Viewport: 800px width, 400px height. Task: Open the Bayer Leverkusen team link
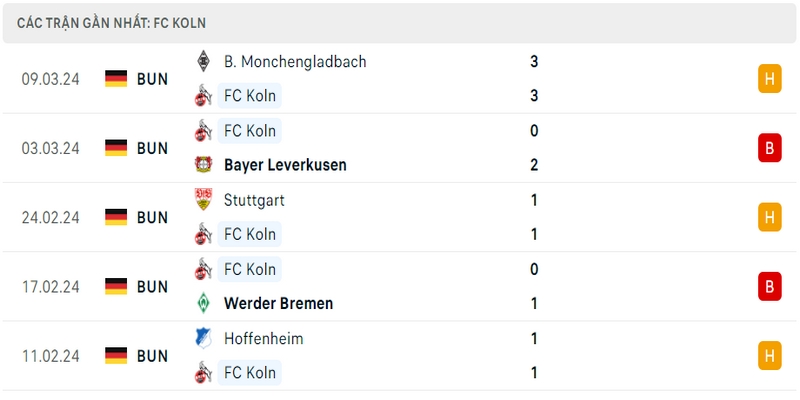click(x=285, y=165)
